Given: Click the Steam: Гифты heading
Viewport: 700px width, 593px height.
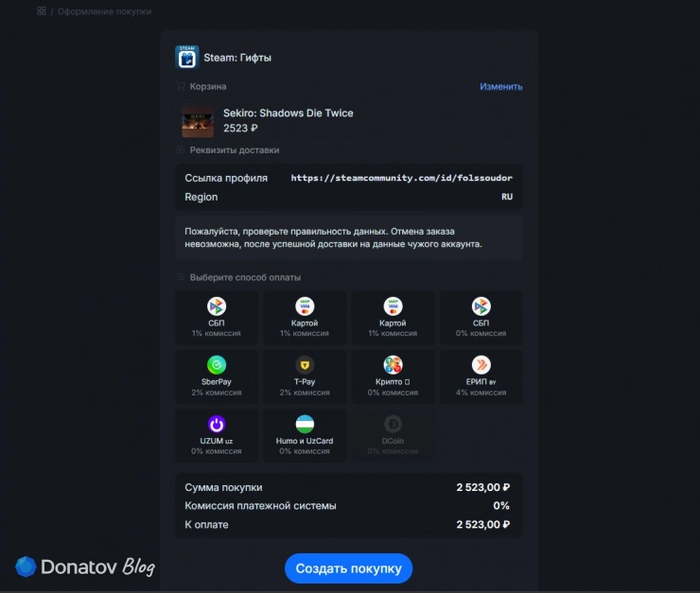Looking at the screenshot, I should (237, 58).
